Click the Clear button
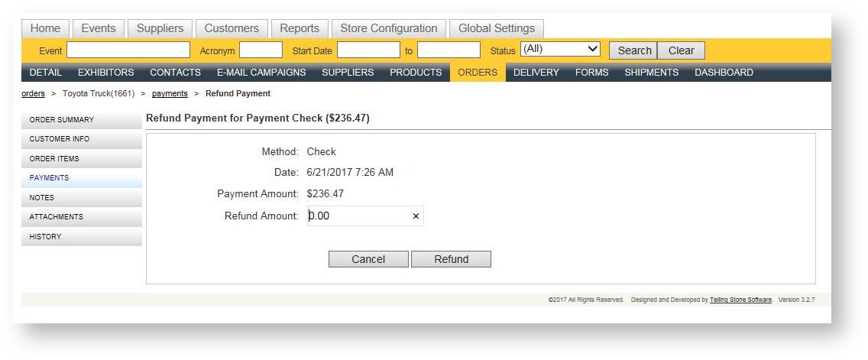The height and width of the screenshot is (360, 868). (x=681, y=50)
